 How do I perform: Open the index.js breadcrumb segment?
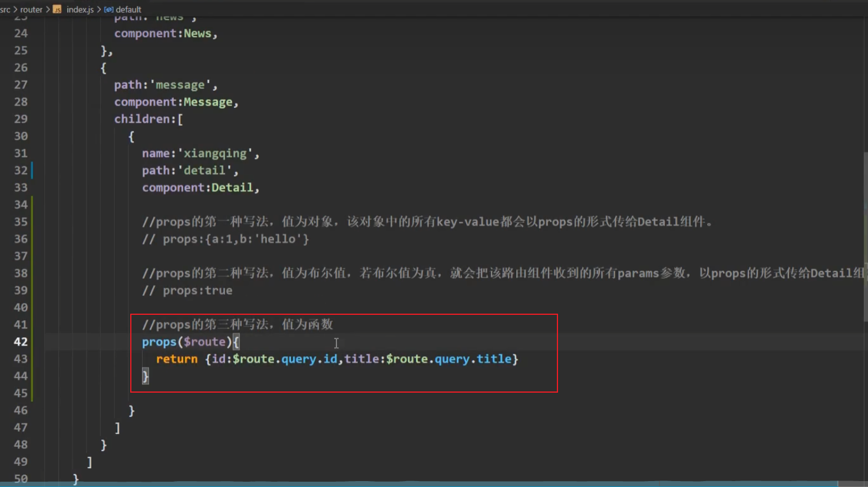pyautogui.click(x=80, y=9)
